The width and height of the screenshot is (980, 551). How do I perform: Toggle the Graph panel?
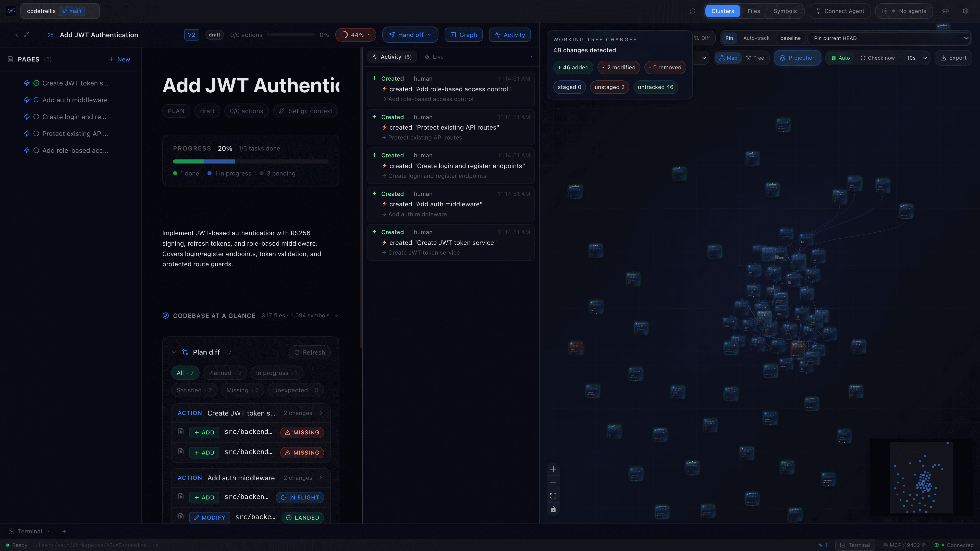463,35
